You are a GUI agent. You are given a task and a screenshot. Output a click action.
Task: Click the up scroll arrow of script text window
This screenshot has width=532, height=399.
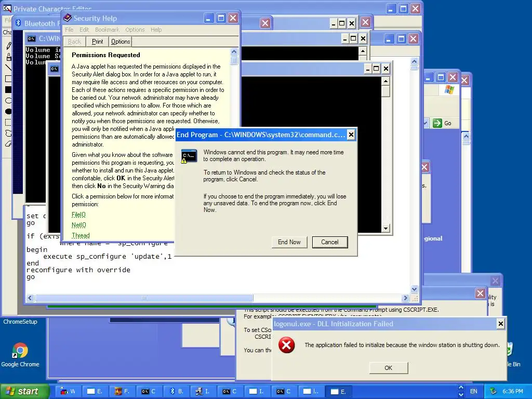414,62
